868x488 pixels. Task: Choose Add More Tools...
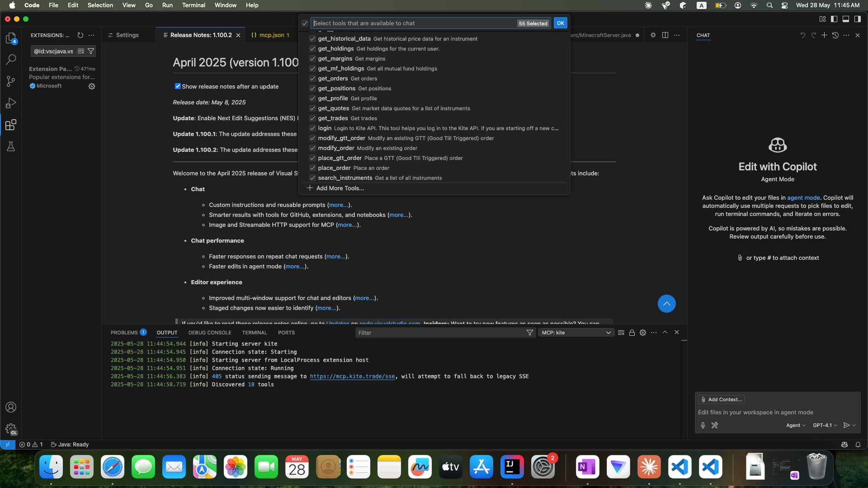(x=340, y=188)
